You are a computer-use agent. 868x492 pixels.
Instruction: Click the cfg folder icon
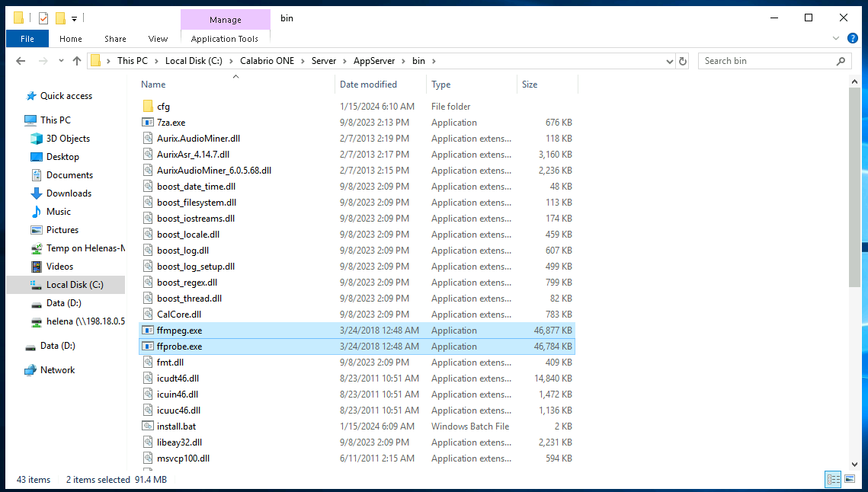click(148, 107)
